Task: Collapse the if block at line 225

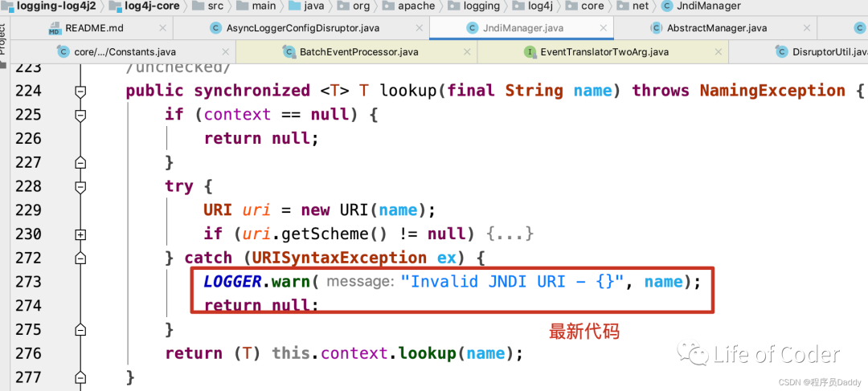Action: (x=81, y=115)
